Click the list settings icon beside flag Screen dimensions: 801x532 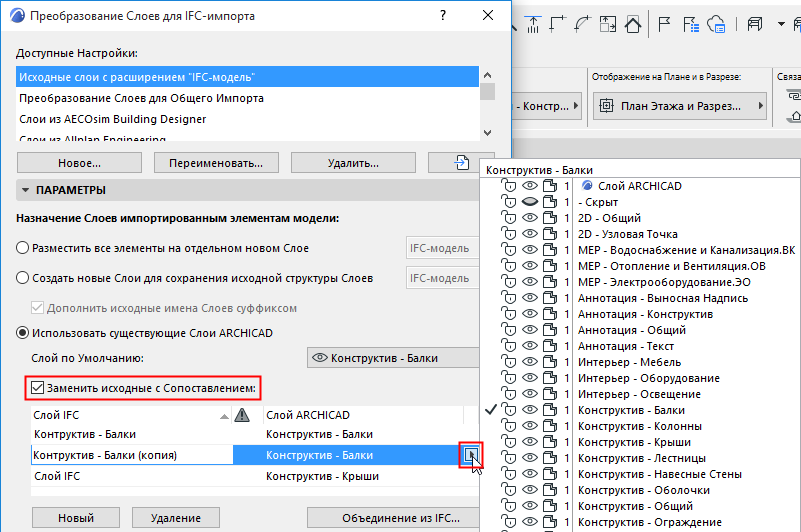tap(691, 24)
